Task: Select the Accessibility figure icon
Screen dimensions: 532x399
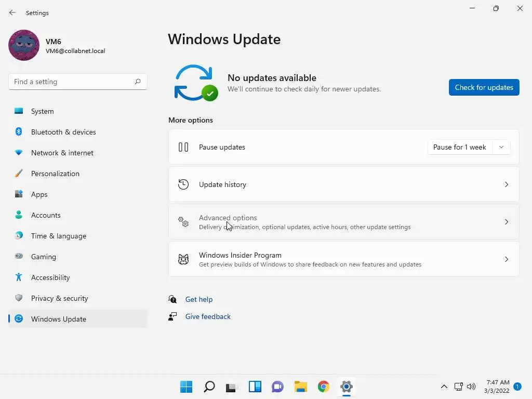Action: (x=19, y=277)
